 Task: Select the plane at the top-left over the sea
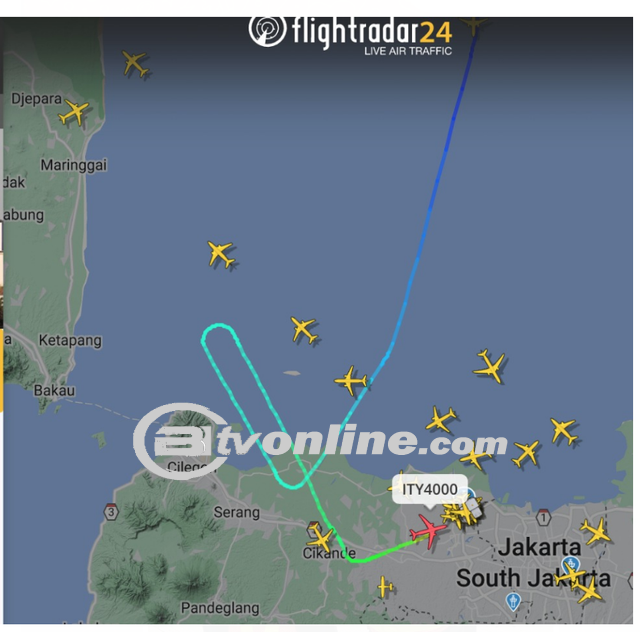(135, 63)
